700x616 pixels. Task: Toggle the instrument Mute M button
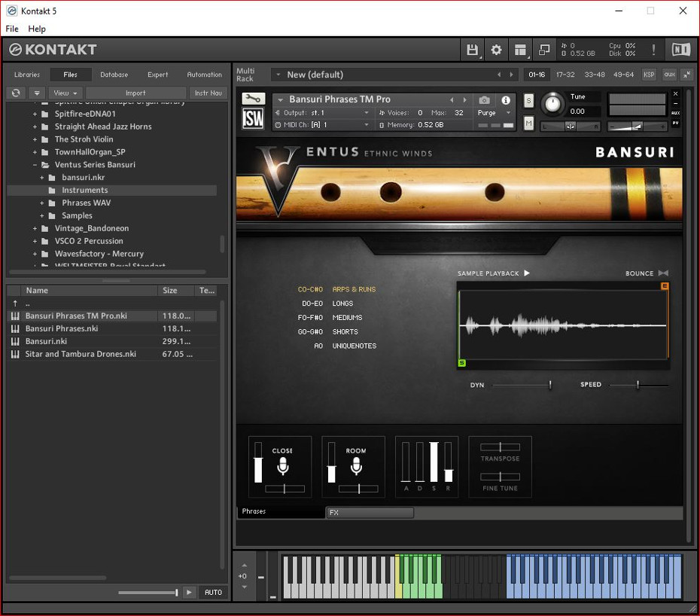pos(528,123)
